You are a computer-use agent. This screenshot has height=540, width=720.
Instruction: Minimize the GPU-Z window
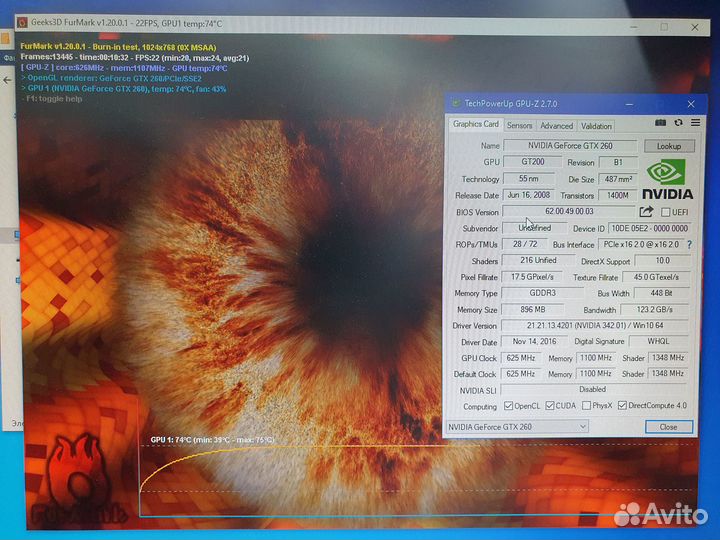[x=630, y=104]
